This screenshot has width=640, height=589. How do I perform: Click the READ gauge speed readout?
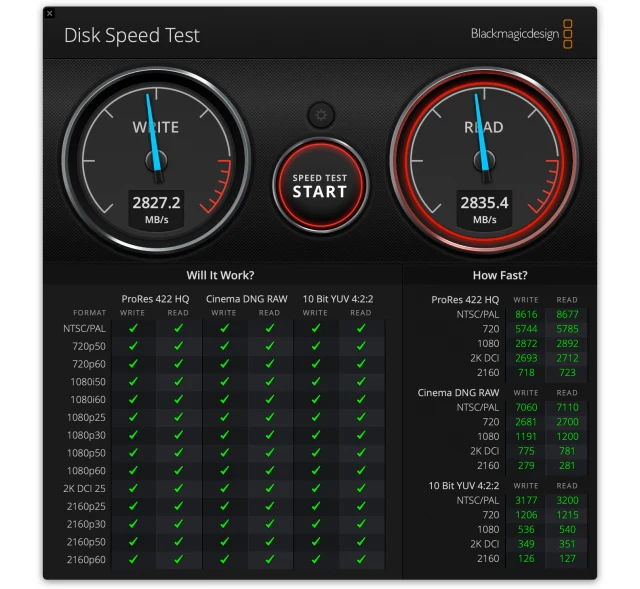coord(484,209)
